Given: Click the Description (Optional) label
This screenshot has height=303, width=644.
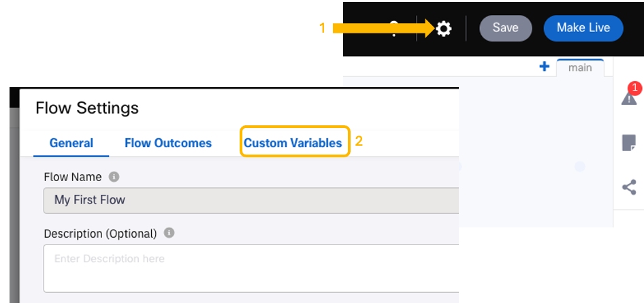Looking at the screenshot, I should (100, 234).
